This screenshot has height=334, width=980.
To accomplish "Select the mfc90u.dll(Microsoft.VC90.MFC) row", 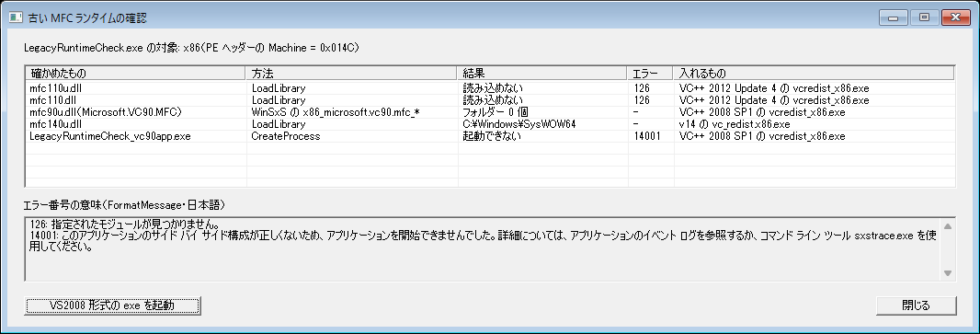I will [x=490, y=112].
